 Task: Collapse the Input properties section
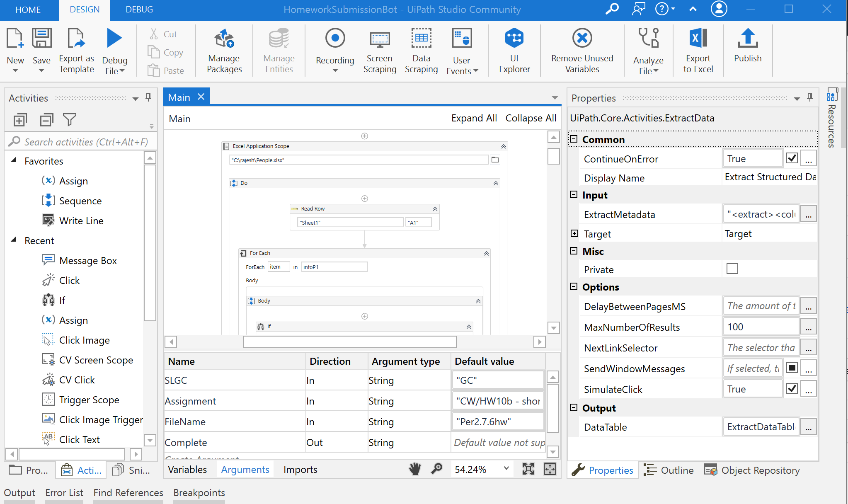574,195
